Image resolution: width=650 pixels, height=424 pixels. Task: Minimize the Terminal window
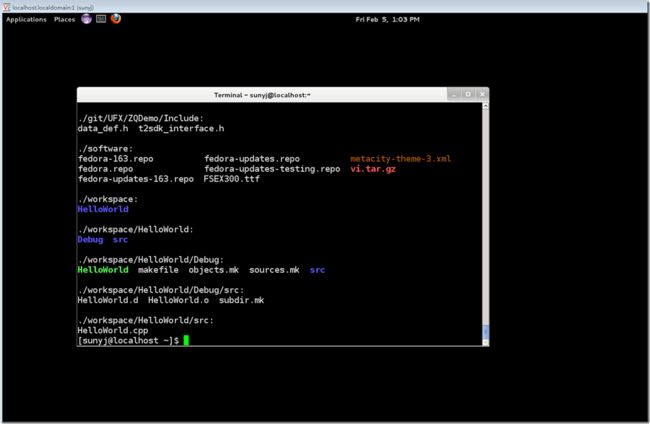(x=454, y=94)
